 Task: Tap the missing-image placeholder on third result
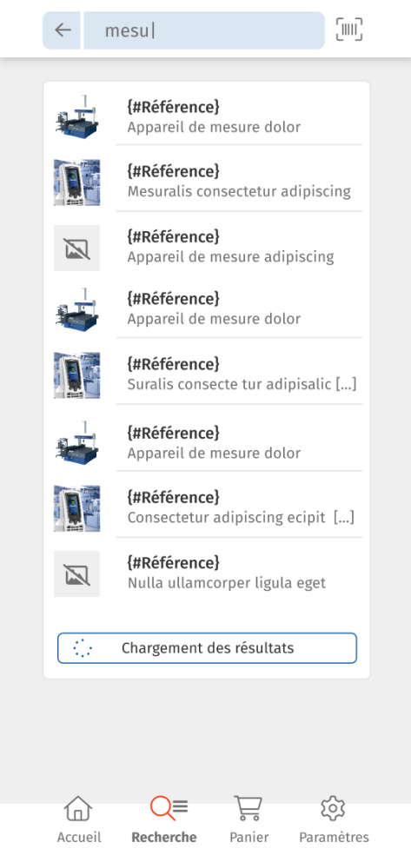[x=77, y=248]
